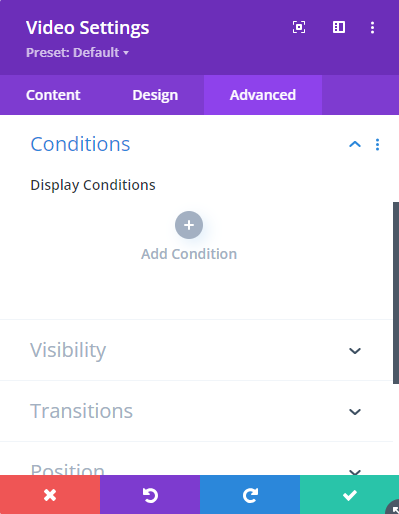Image resolution: width=399 pixels, height=514 pixels.
Task: Save changes with the green checkmark
Action: pos(349,495)
